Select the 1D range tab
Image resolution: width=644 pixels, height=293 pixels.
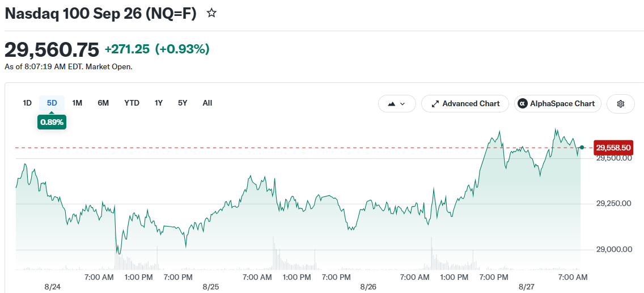pyautogui.click(x=27, y=103)
